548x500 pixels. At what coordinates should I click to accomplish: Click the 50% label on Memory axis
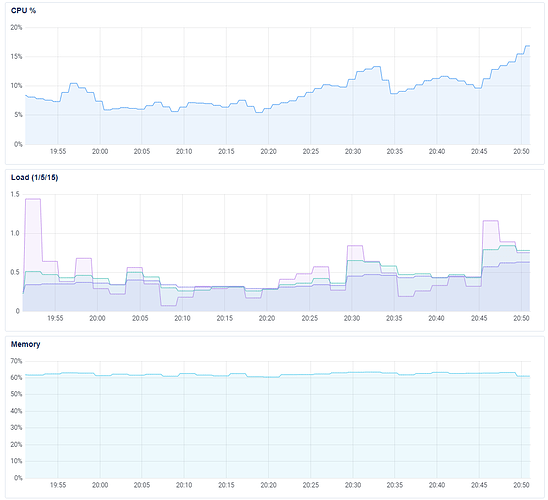[x=16, y=394]
